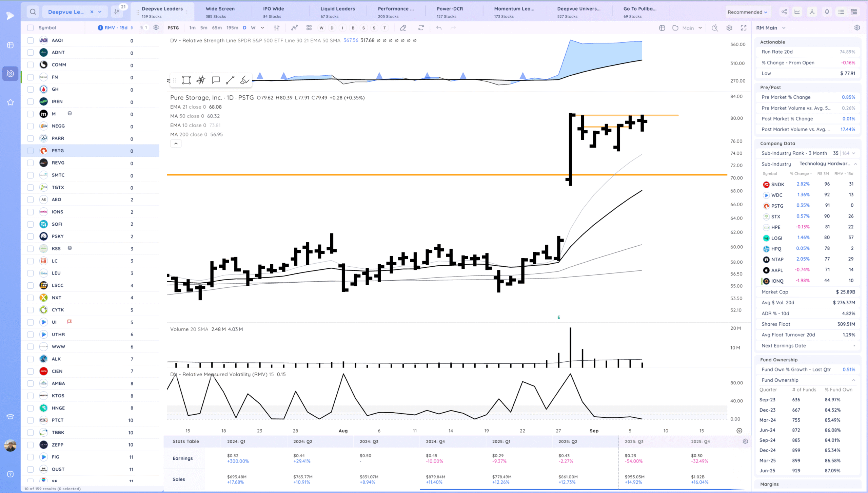
Task: Open the indicators line-graph icon
Action: click(x=294, y=28)
